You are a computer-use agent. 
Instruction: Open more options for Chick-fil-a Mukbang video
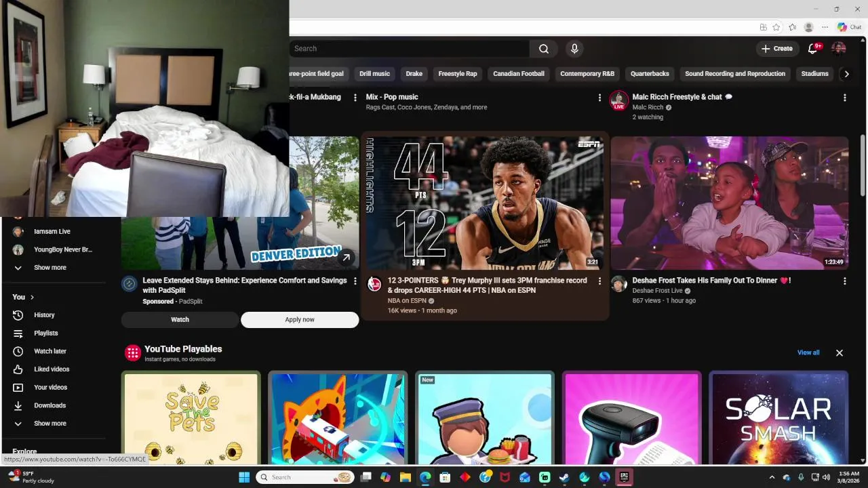(x=355, y=98)
